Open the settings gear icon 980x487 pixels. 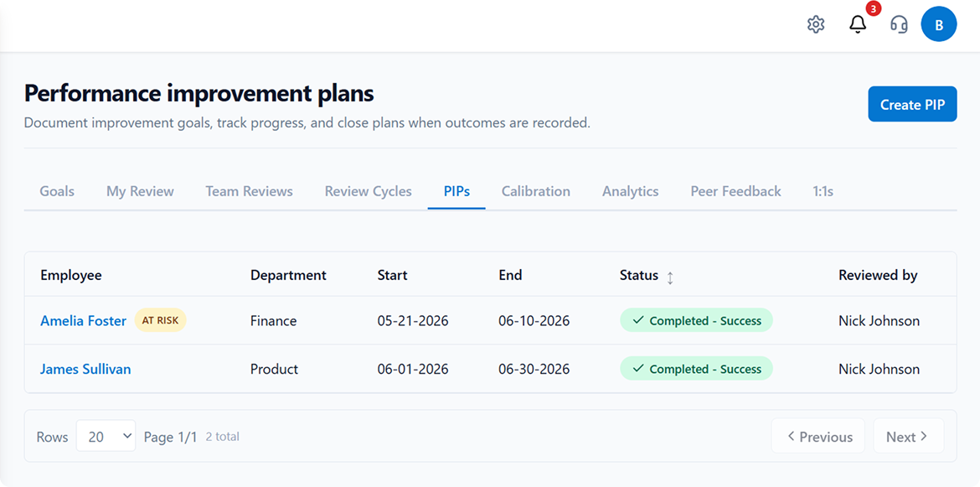(x=816, y=25)
